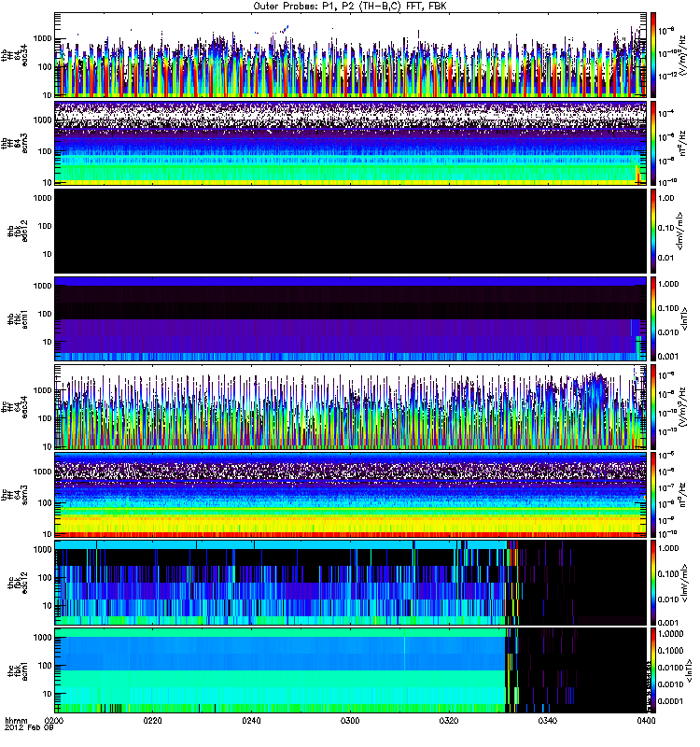
Task: Click the thb fbk scm1 filterbank panel
Action: [x=350, y=318]
